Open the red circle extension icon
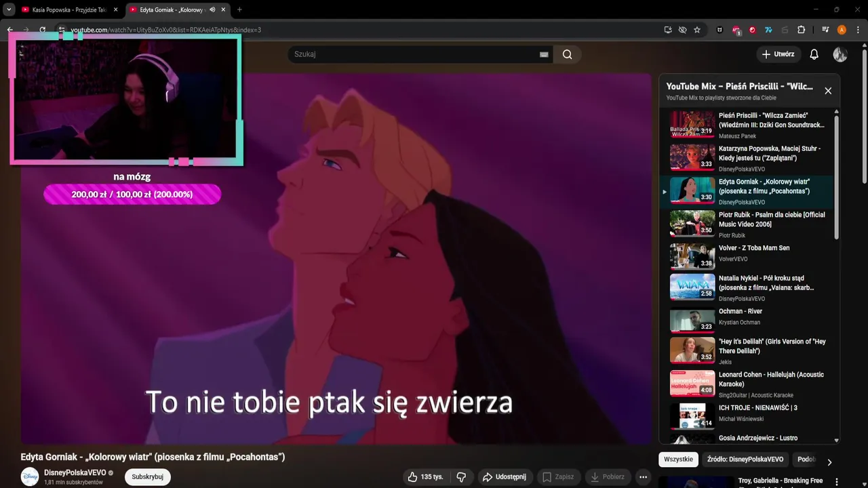Viewport: 868px width, 488px height. point(752,30)
